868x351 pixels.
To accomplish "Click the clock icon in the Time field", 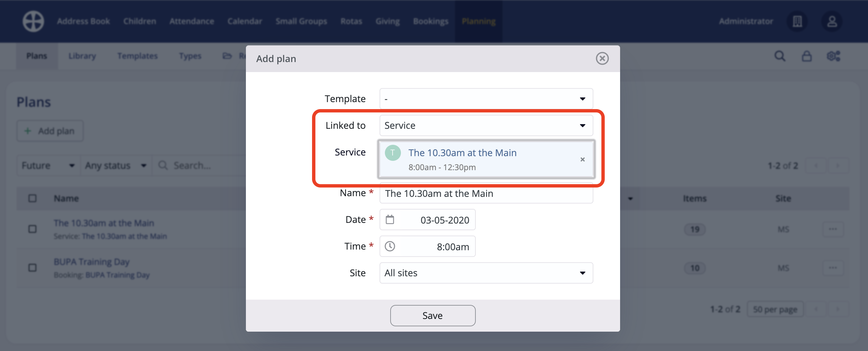I will point(390,246).
